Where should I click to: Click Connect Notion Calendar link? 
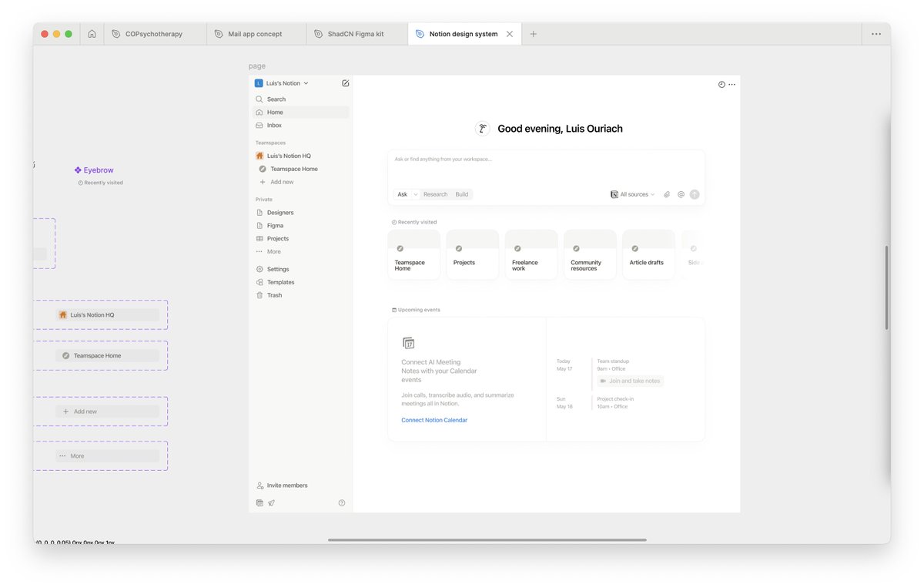point(434,420)
